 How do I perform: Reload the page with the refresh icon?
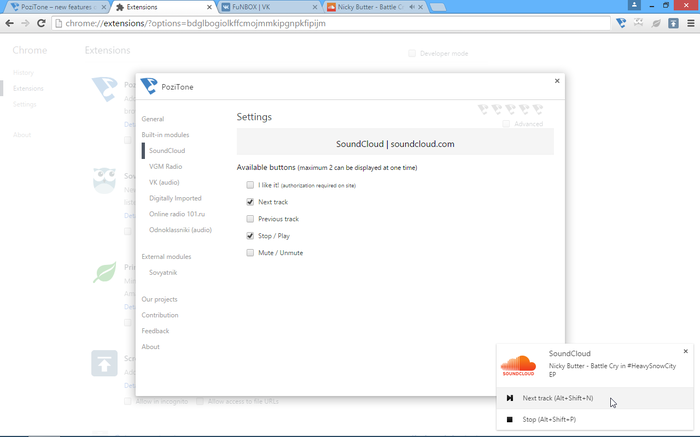click(x=41, y=23)
